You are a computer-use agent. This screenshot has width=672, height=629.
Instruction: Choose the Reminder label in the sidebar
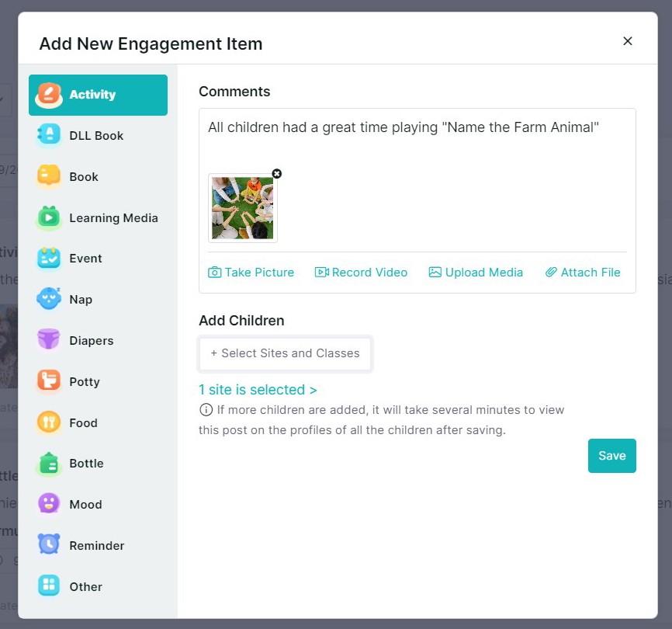tap(97, 545)
